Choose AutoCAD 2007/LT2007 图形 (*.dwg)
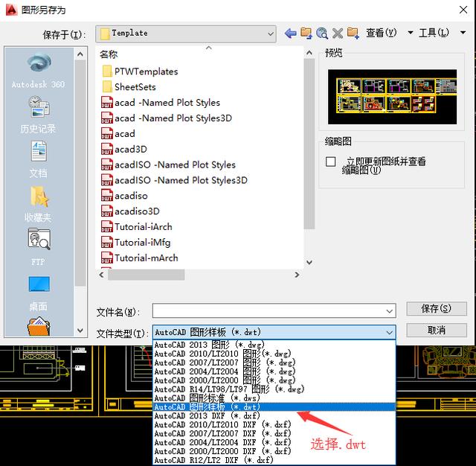The image size is (476, 466). tap(274, 363)
